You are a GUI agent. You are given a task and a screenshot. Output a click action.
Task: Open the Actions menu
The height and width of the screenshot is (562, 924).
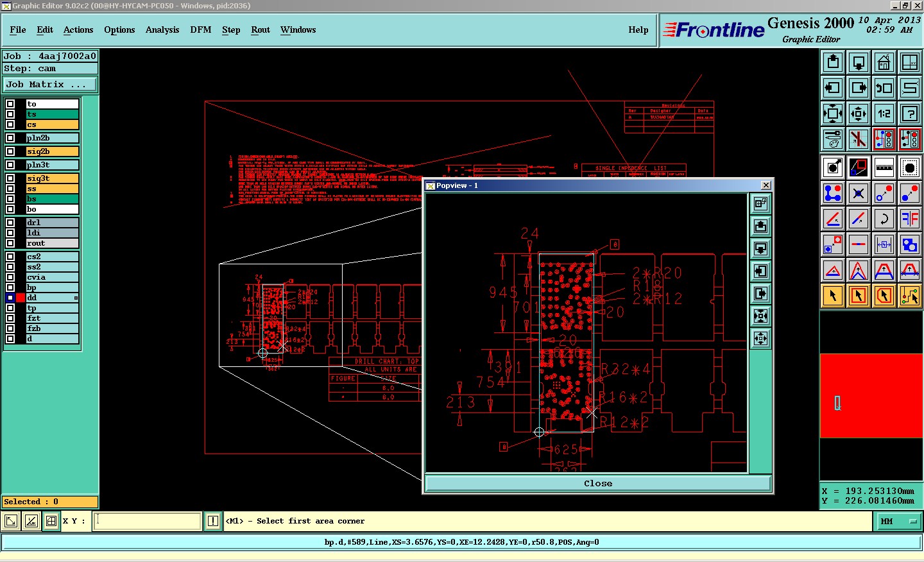tap(78, 30)
